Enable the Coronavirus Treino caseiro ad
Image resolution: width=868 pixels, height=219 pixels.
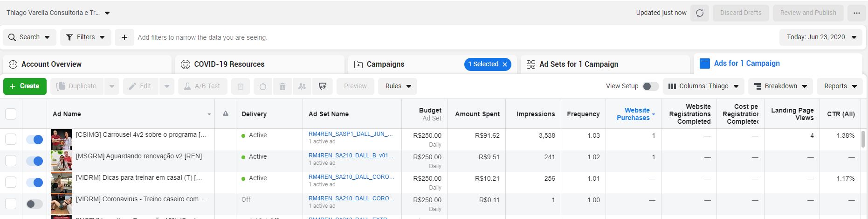(34, 204)
